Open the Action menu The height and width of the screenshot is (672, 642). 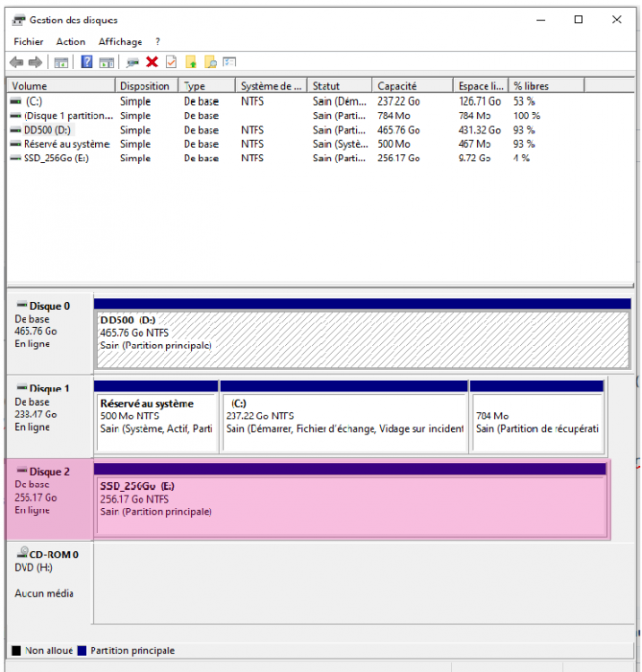click(71, 41)
